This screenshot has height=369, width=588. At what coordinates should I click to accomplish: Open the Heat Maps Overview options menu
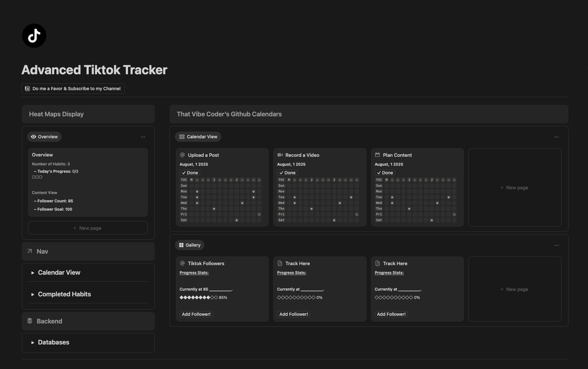point(143,137)
